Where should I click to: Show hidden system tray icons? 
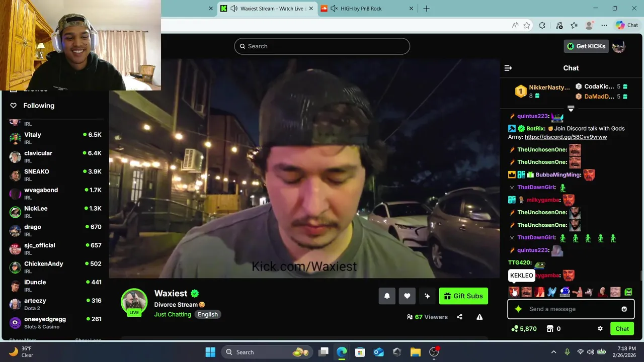pyautogui.click(x=553, y=352)
